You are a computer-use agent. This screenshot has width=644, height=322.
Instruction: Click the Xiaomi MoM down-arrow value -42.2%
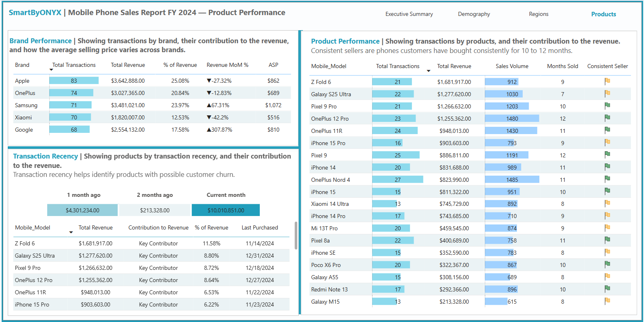tap(218, 117)
